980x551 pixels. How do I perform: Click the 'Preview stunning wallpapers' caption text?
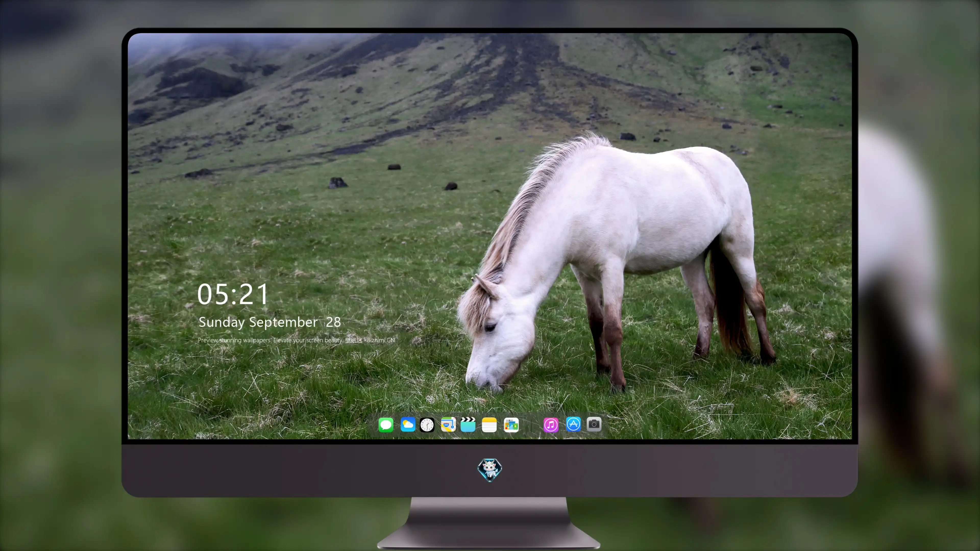(x=297, y=340)
